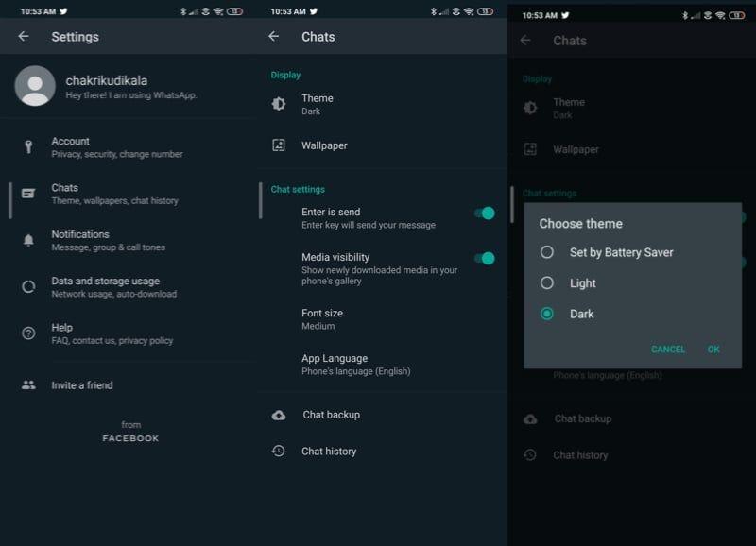This screenshot has height=546, width=756.
Task: Tap Wi-Fi icon in middle screen status bar
Action: coord(469,11)
